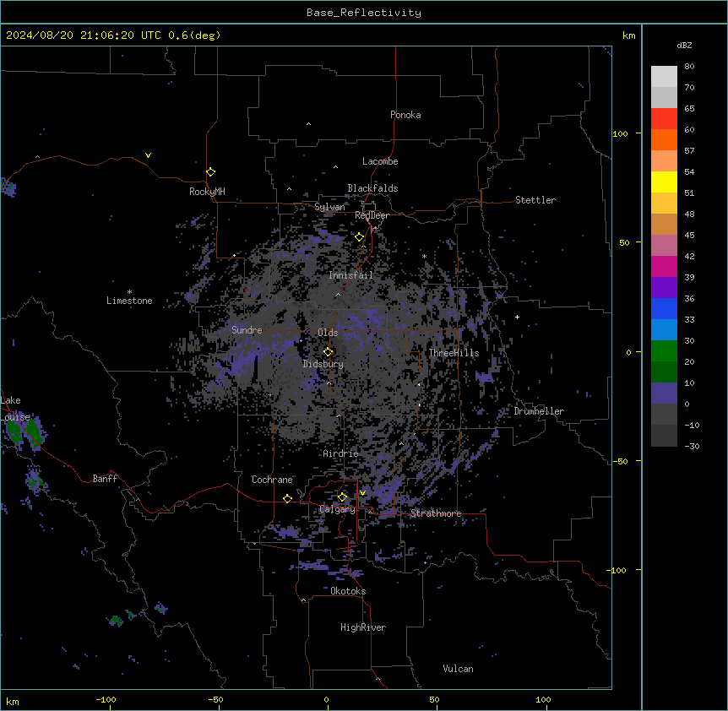The height and width of the screenshot is (711, 728).
Task: Click the Ponoka city label
Action: click(405, 115)
